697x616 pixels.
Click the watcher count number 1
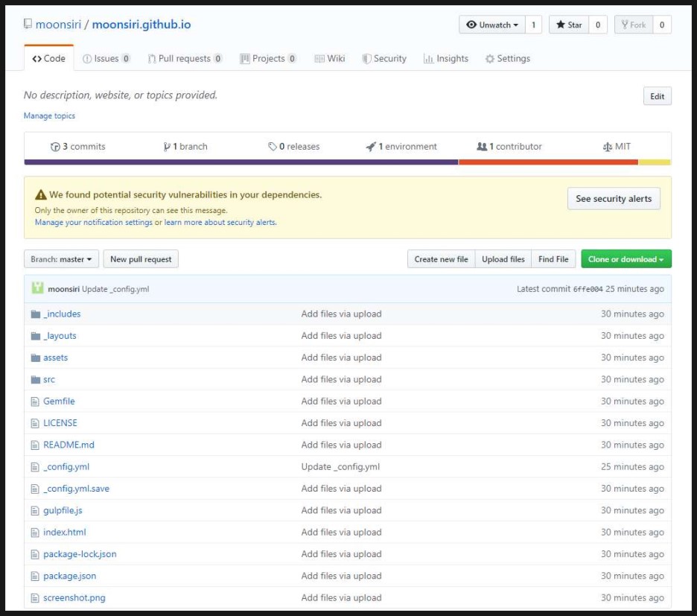pos(533,25)
